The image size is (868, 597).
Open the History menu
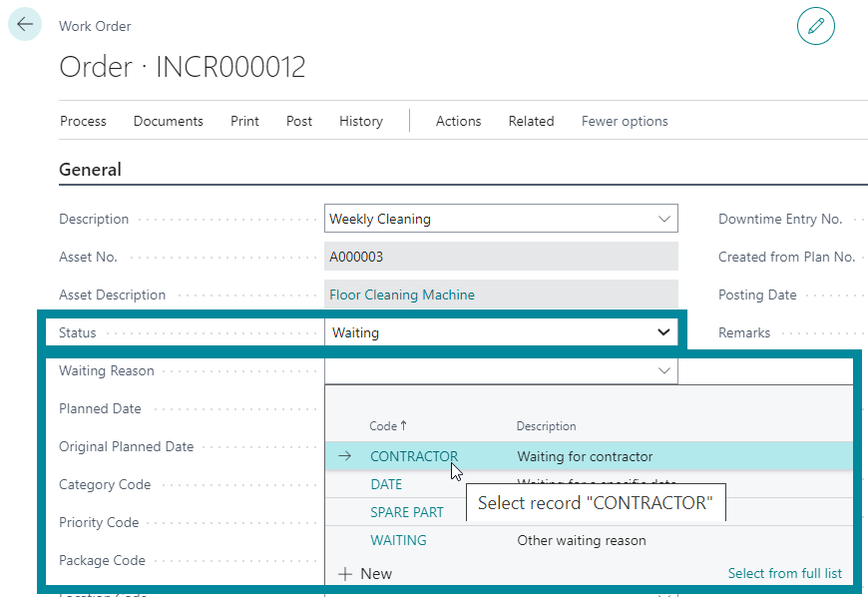[x=361, y=121]
